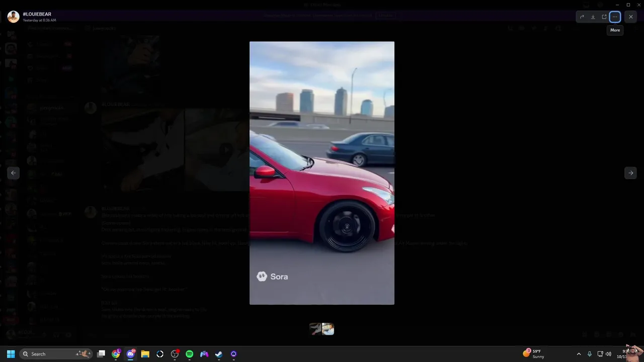Click the OBS Studio taskbar icon with red dot
Image resolution: width=644 pixels, height=362 pixels.
point(175,354)
